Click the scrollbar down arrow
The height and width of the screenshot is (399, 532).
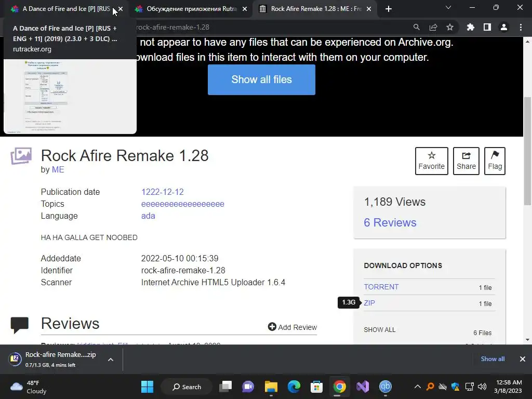527,340
